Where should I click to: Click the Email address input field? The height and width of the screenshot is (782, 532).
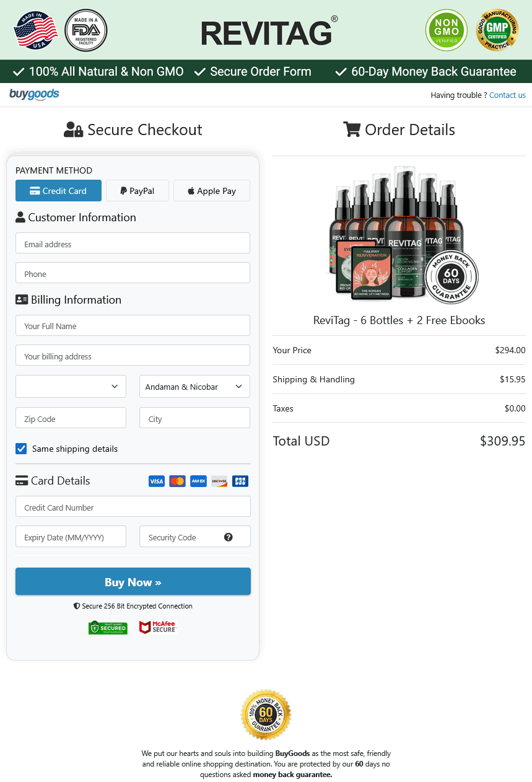pos(133,244)
